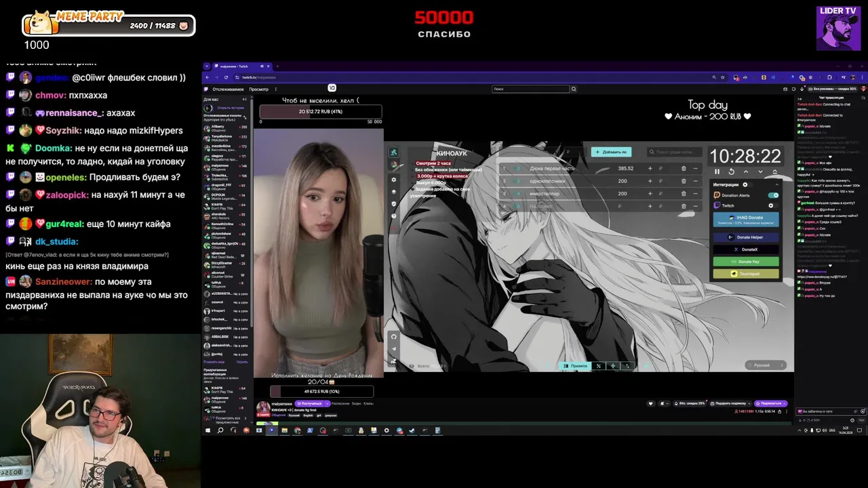This screenshot has width=868, height=488.
Task: Click the heart icon below the stream
Action: click(650, 403)
